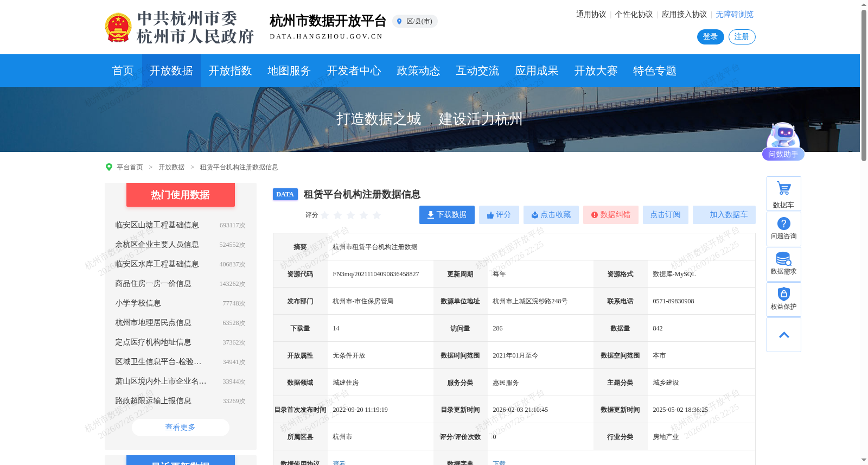Open 特色专题 nav item
Viewport: 868px width, 465px height.
coord(655,71)
